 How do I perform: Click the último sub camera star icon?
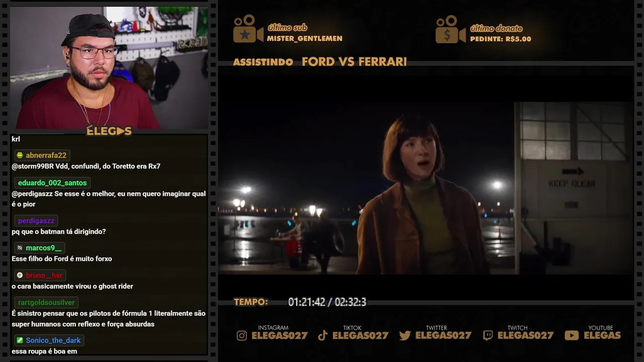(x=248, y=29)
